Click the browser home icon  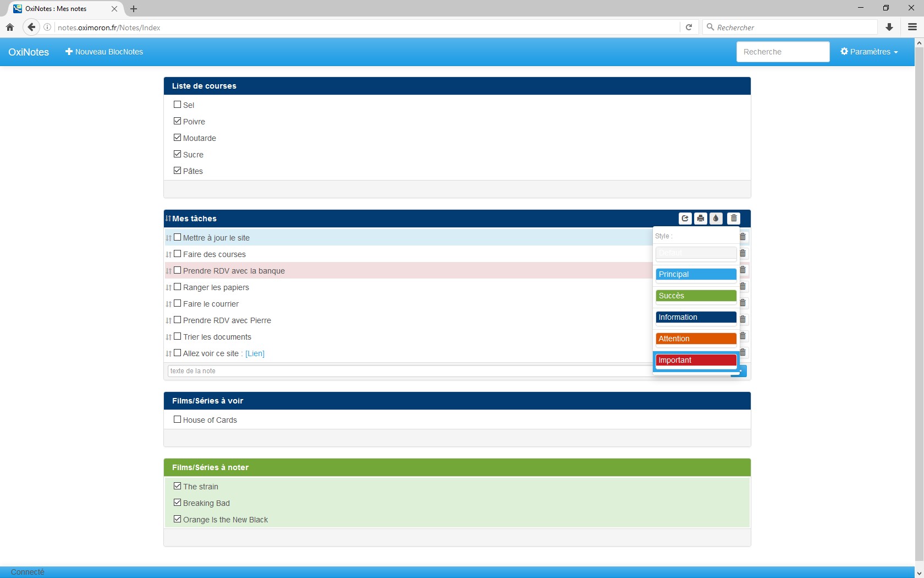[x=10, y=27]
